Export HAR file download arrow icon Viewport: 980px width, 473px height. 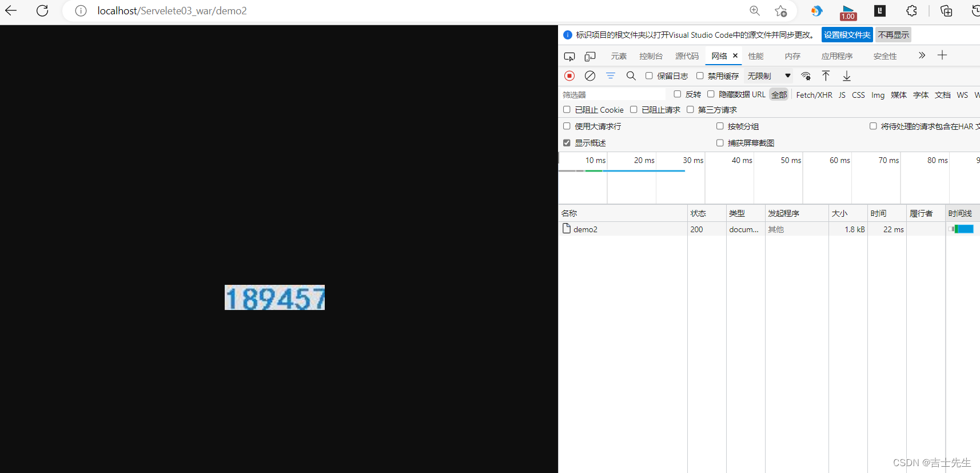[847, 75]
